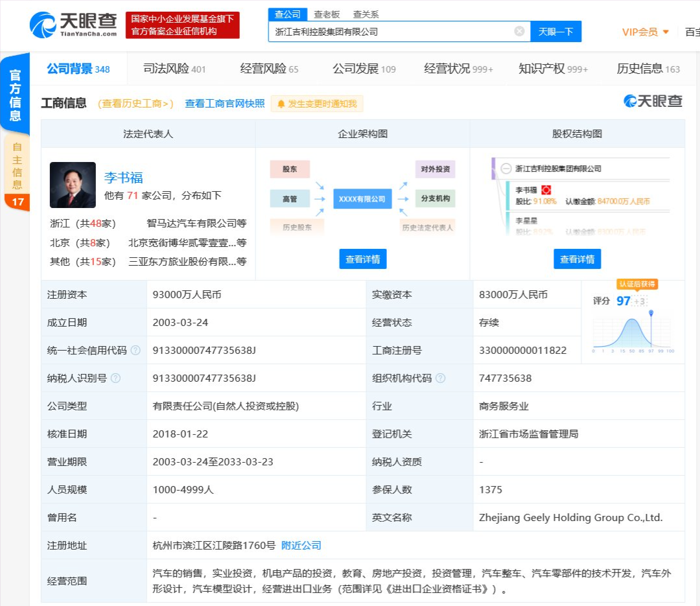Click the English name Zhejiang Geely Holding Group
Screen dimensions: 700x606
click(x=570, y=518)
